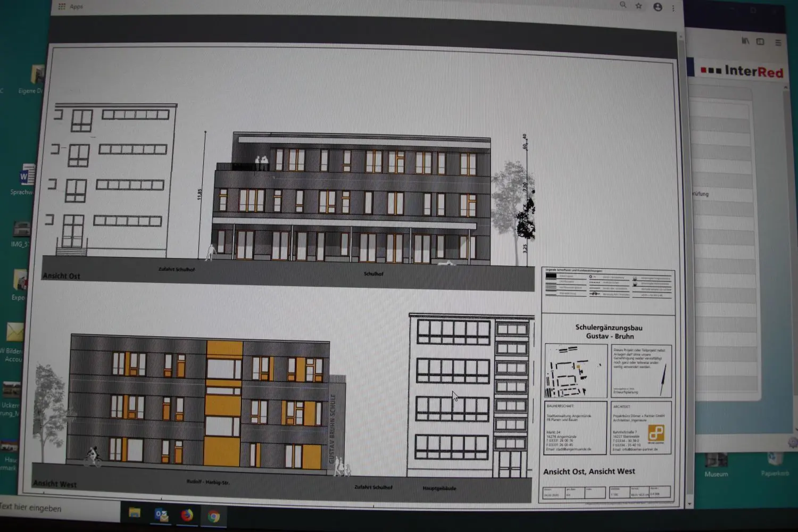
Task: Open Outlook from the taskbar
Action: pyautogui.click(x=162, y=516)
